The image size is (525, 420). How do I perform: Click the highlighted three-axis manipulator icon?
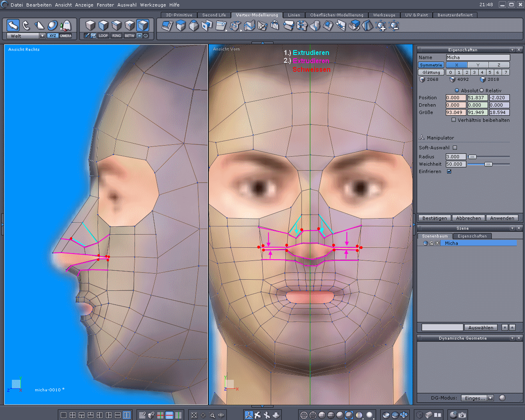pos(249,415)
